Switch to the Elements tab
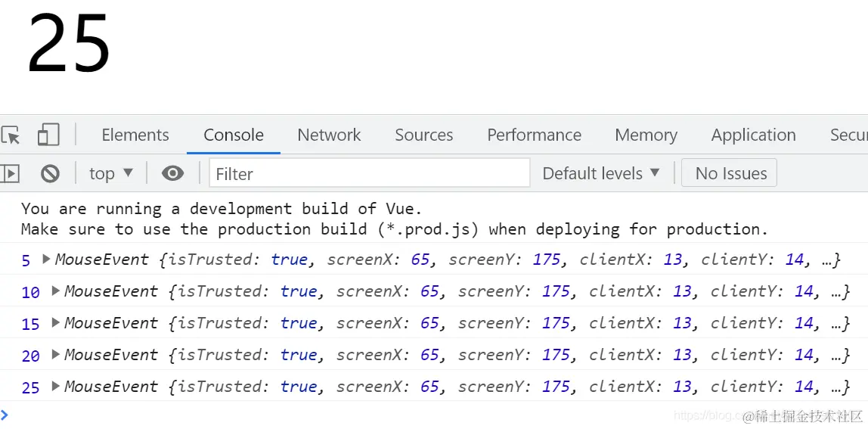This screenshot has width=868, height=429. click(x=135, y=135)
